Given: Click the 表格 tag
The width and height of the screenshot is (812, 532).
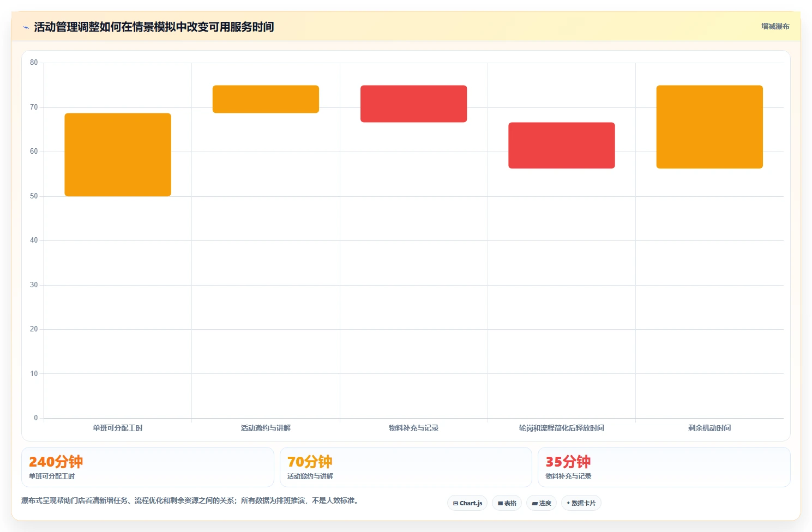Looking at the screenshot, I should point(507,503).
